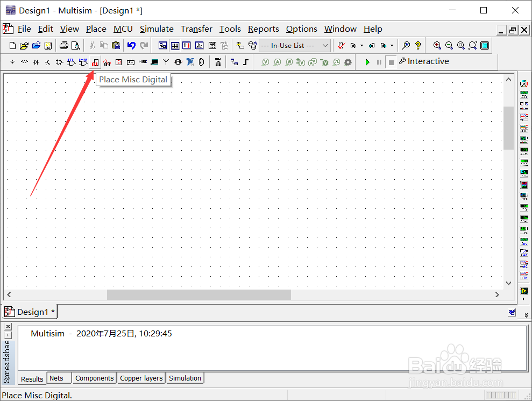This screenshot has width=532, height=401.
Task: Open the Simulate menu
Action: tap(157, 29)
